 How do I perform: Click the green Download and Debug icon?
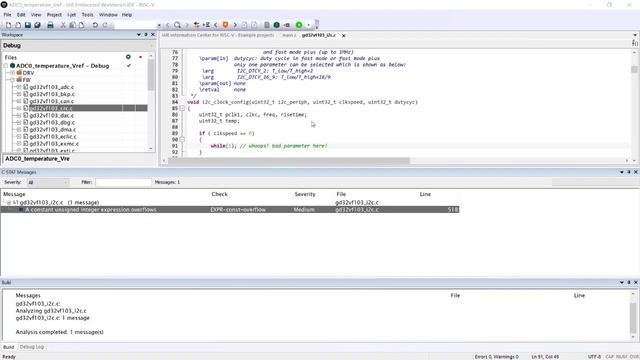tap(299, 25)
